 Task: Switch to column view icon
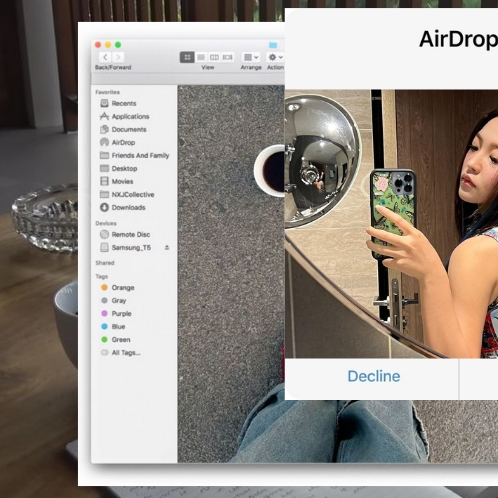pos(214,57)
